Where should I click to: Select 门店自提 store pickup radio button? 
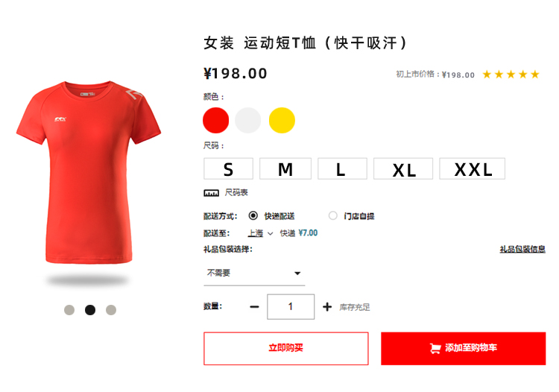[x=332, y=215]
